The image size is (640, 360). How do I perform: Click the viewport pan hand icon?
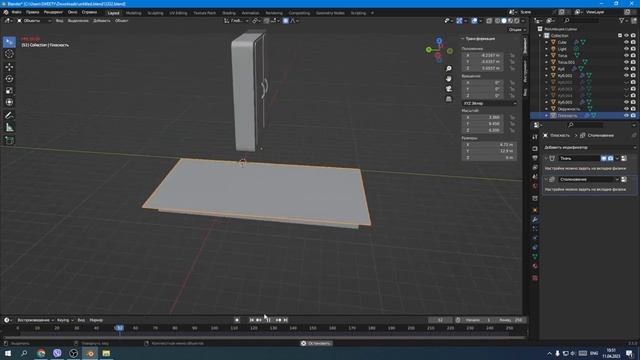click(449, 78)
